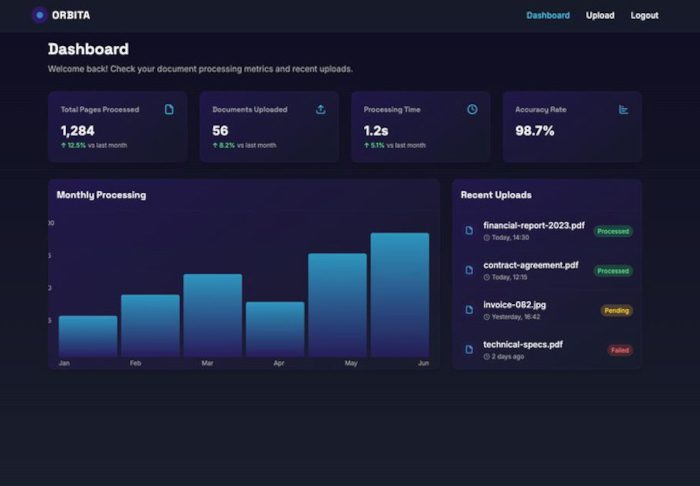Click the Processing Time clock icon
This screenshot has height=486, width=700.
coord(472,110)
